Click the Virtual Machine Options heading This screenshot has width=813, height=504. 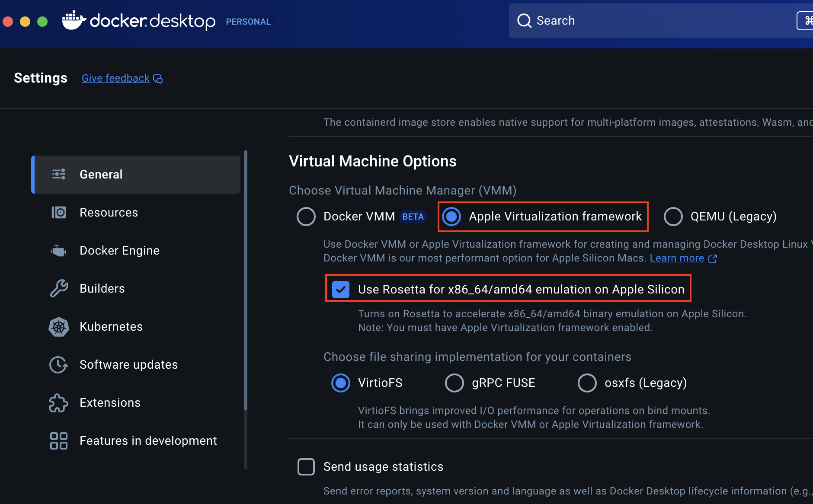coord(373,161)
